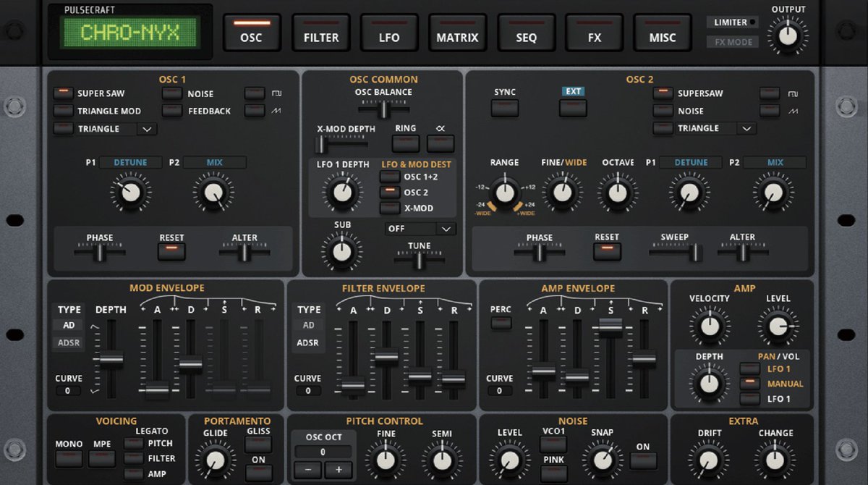Enable the sawtooth wave icon on OSC 1
The image size is (868, 485).
(255, 111)
